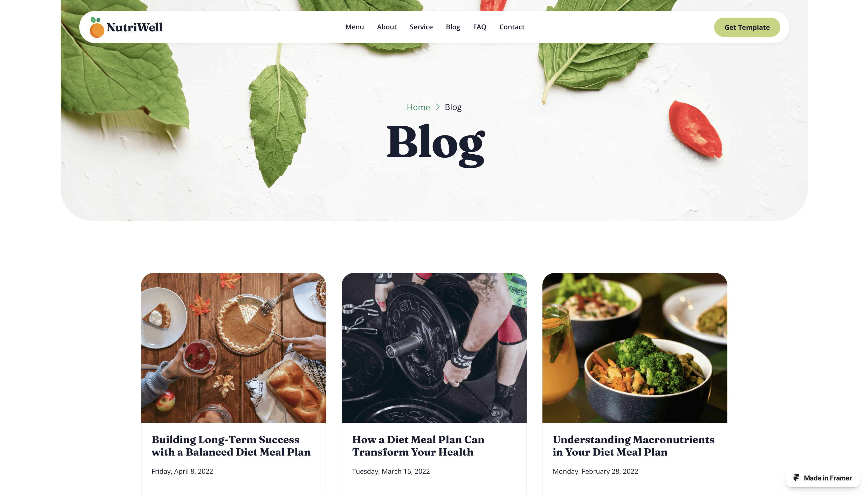
Task: Click the Home breadcrumb link
Action: pos(418,107)
